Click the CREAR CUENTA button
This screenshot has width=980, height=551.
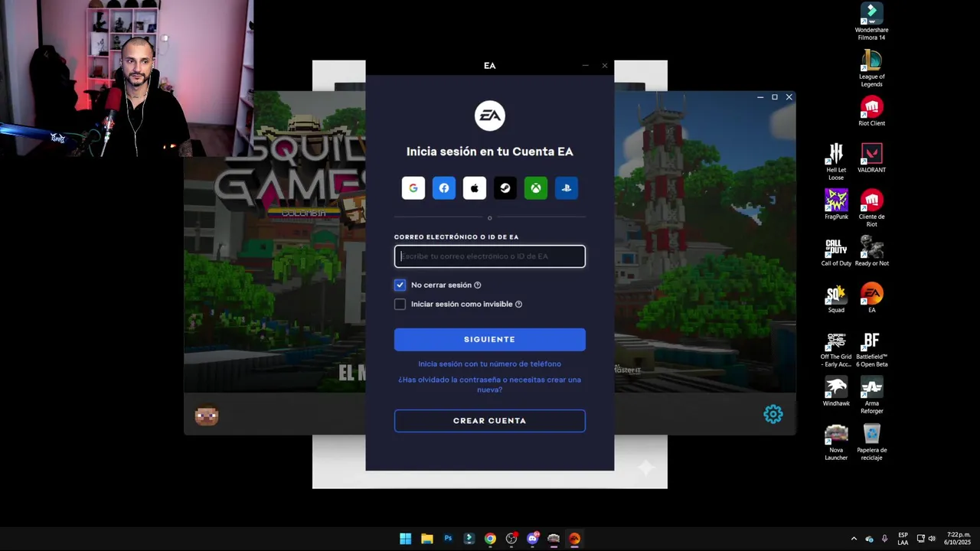[490, 421]
